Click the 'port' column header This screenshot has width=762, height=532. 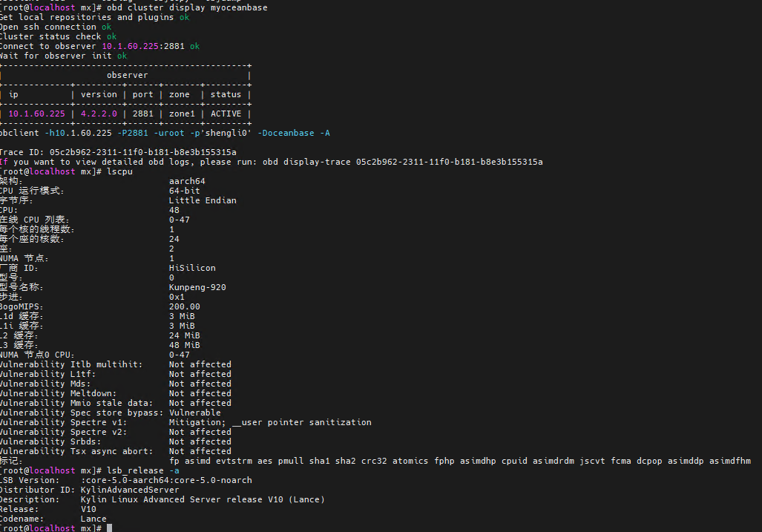click(x=143, y=94)
